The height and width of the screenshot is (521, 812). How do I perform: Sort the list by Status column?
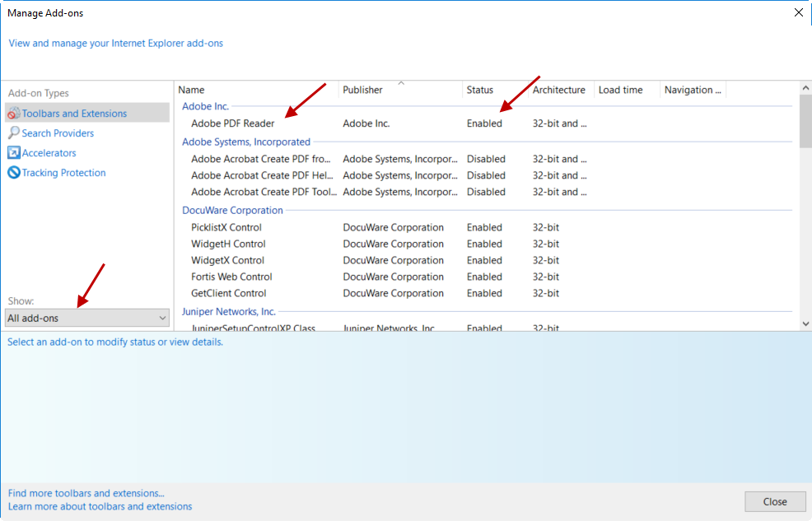495,90
